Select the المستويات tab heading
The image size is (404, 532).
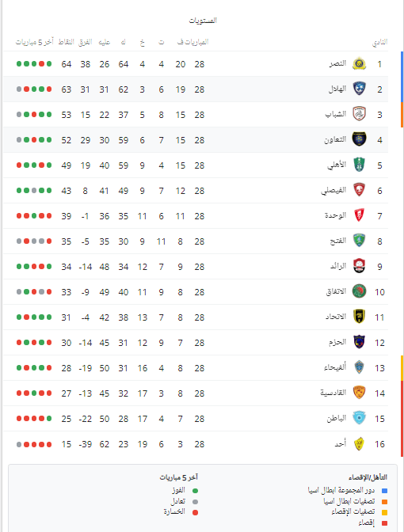coord(203,21)
